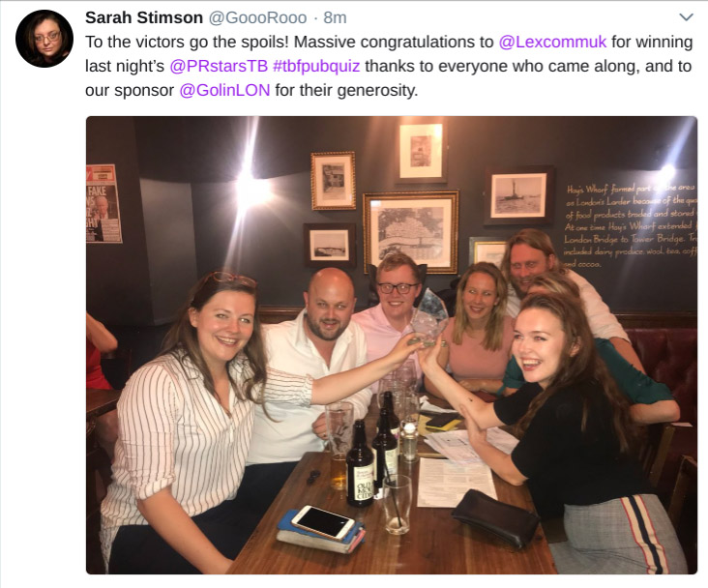708x588 pixels.
Task: Click the Sarah Stimson display name
Action: click(x=144, y=17)
